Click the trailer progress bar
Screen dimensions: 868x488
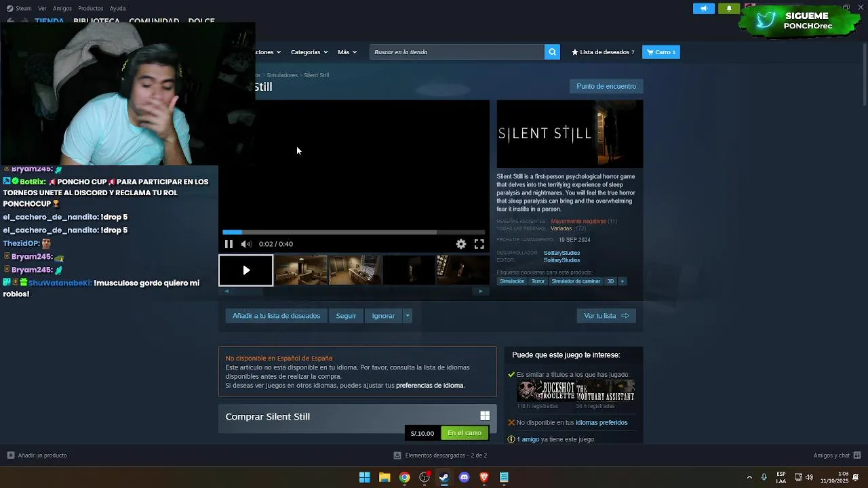pyautogui.click(x=354, y=232)
